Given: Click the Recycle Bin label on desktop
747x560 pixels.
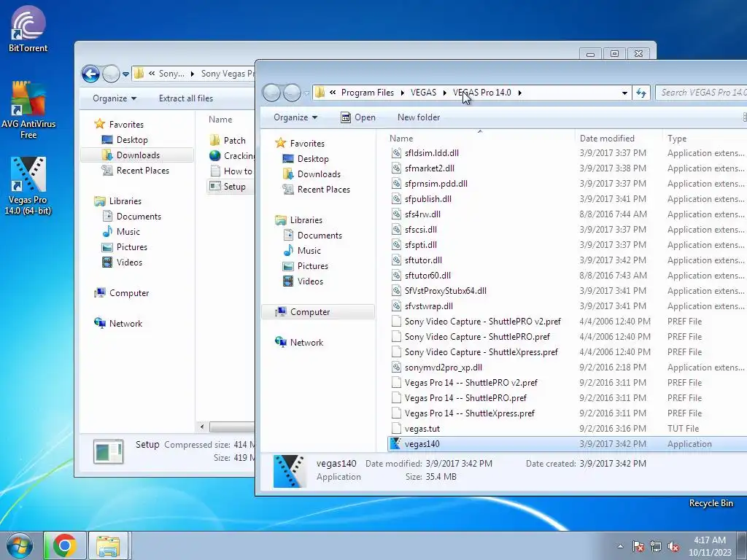Looking at the screenshot, I should tap(711, 503).
